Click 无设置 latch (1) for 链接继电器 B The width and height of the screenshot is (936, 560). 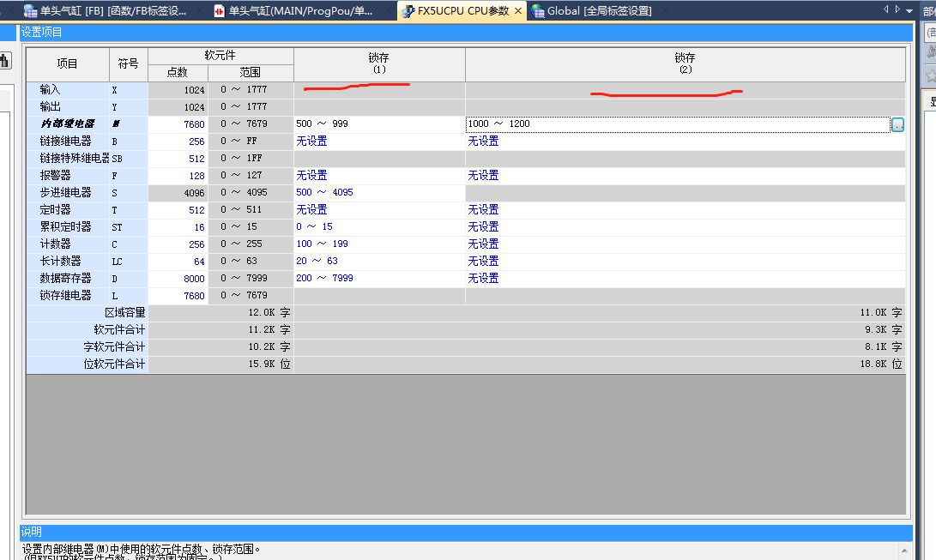[311, 142]
